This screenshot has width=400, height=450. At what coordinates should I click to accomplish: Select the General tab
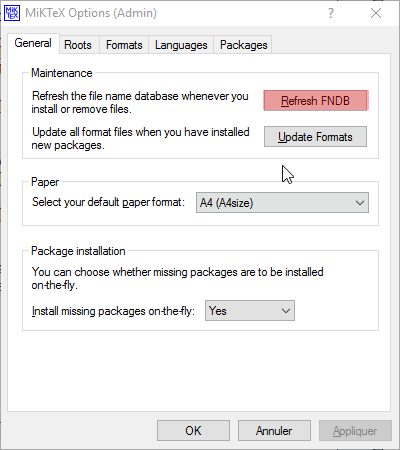click(33, 43)
